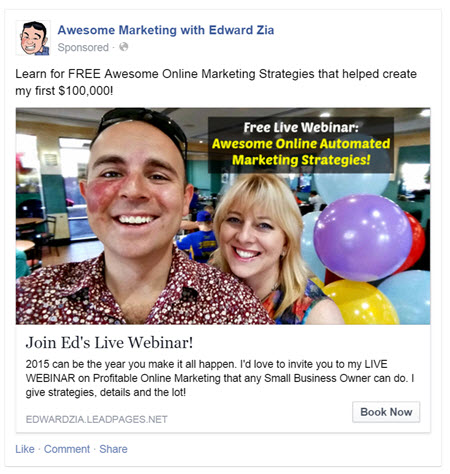Click the yellow 'Marketing Strategies!' overlay text
This screenshot has height=474, width=450.
(x=301, y=160)
